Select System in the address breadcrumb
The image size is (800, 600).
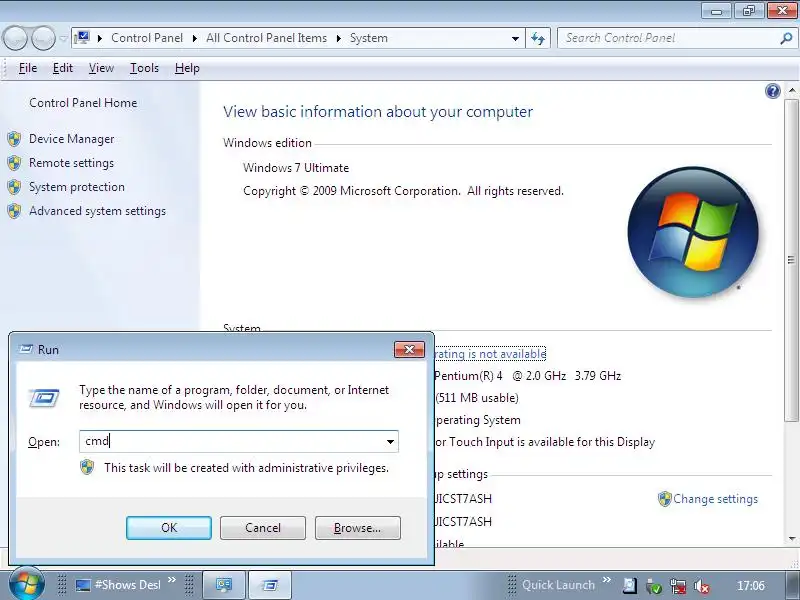(x=368, y=38)
